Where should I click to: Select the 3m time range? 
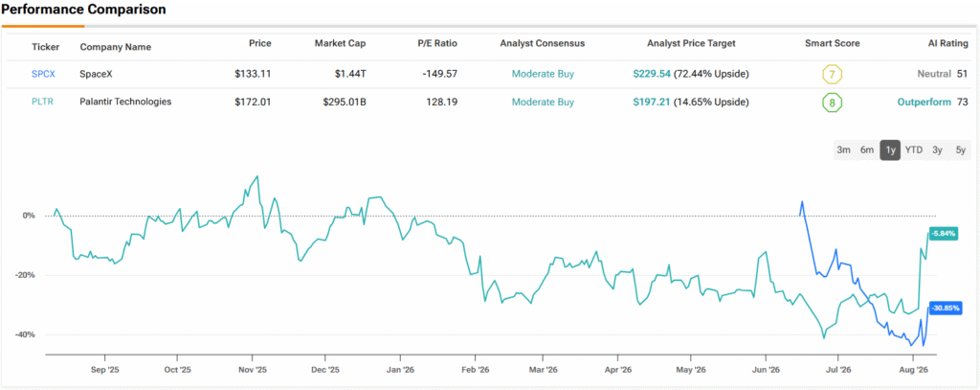(844, 150)
